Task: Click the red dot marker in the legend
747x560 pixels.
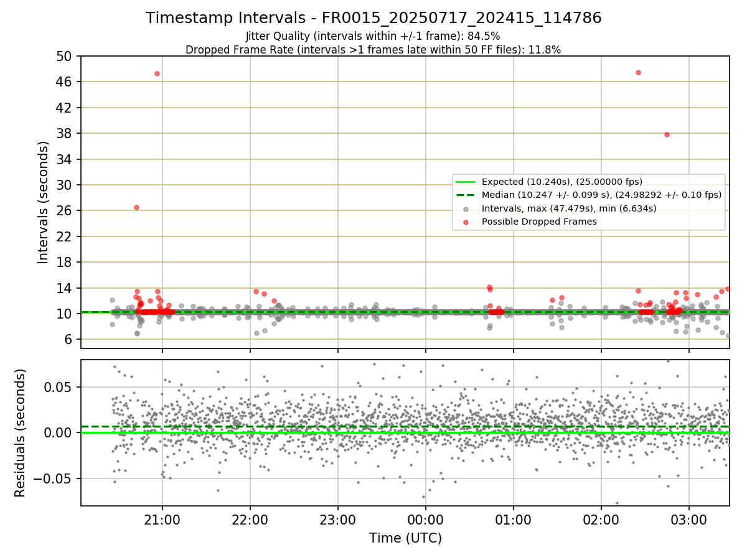Action: [466, 222]
